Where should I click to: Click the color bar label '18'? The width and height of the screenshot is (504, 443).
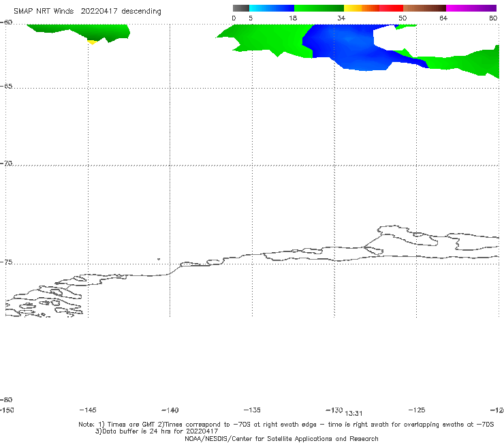click(293, 18)
